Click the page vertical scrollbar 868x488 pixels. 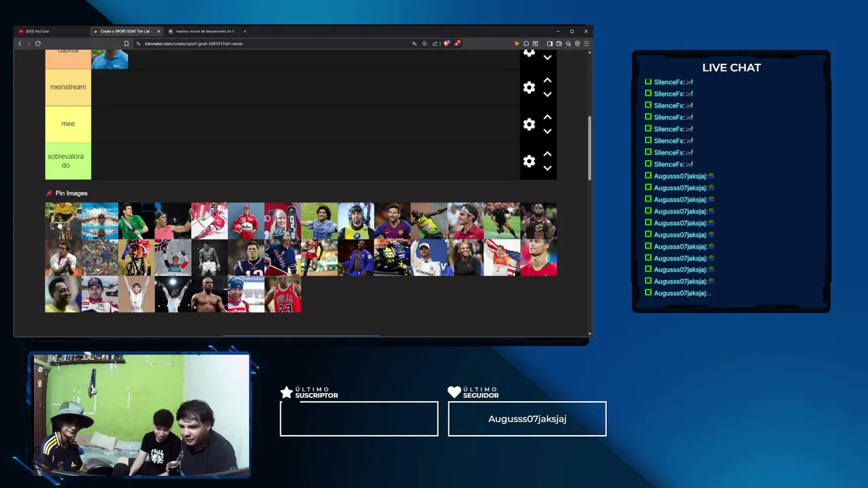coord(589,148)
